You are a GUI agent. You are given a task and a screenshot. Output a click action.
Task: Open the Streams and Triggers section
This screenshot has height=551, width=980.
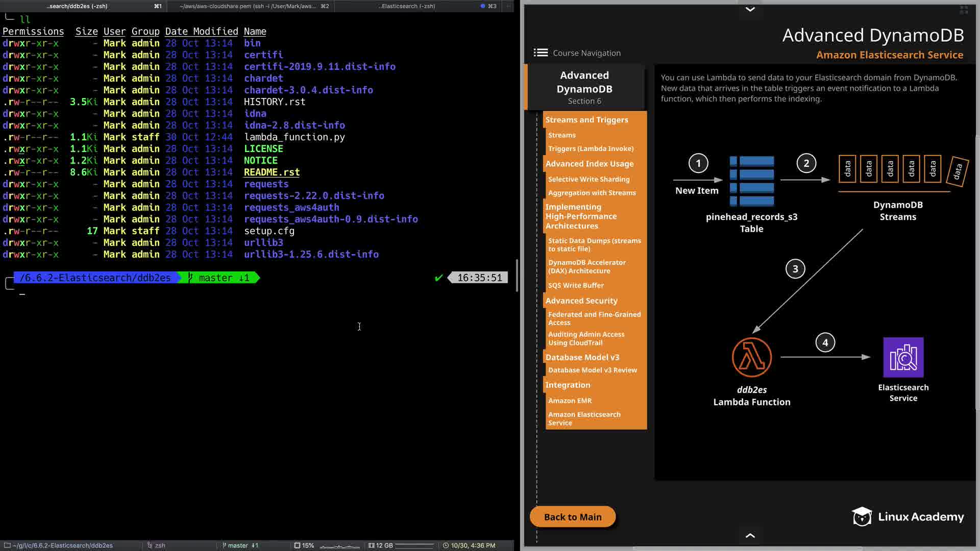coord(586,120)
